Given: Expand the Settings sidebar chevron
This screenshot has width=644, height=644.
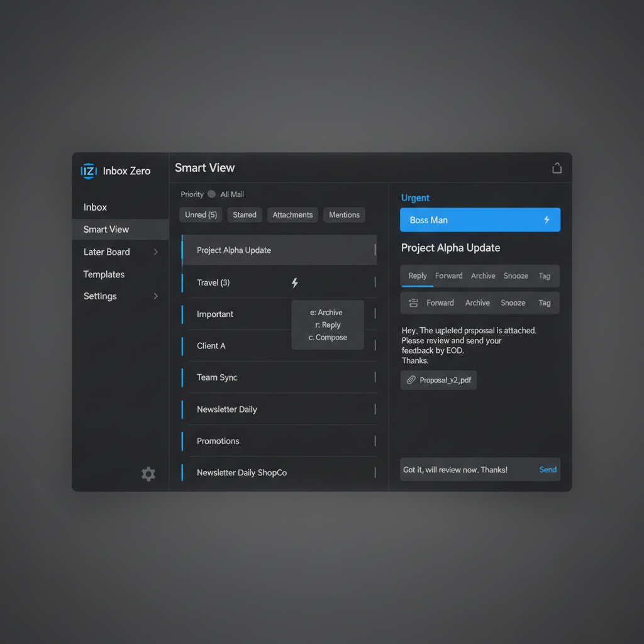Looking at the screenshot, I should pos(155,296).
